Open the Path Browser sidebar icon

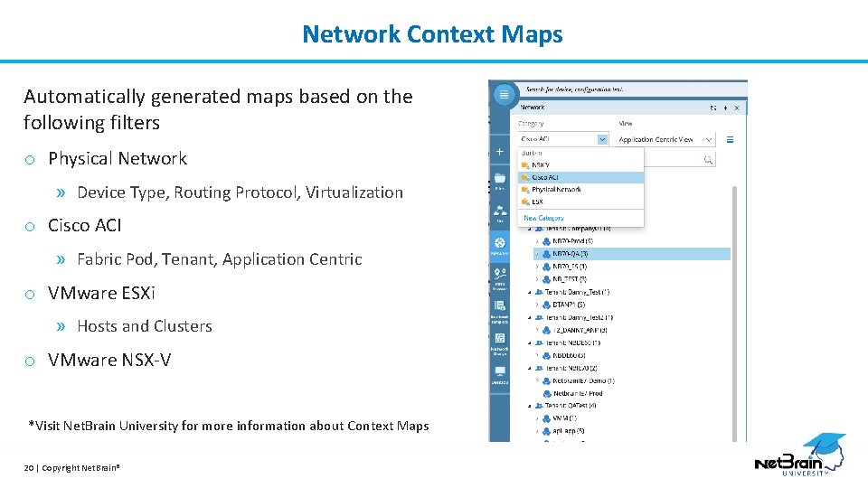click(x=500, y=273)
